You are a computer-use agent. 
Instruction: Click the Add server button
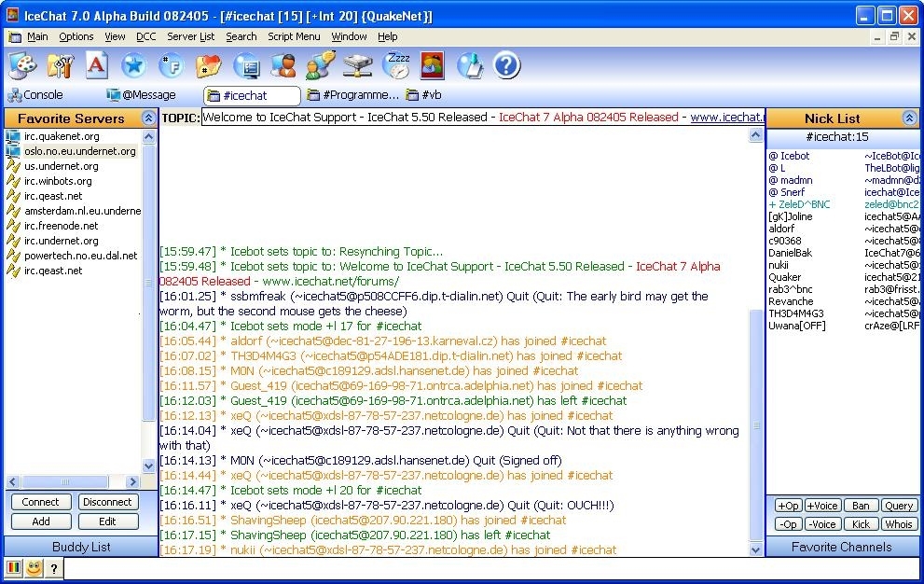[41, 521]
